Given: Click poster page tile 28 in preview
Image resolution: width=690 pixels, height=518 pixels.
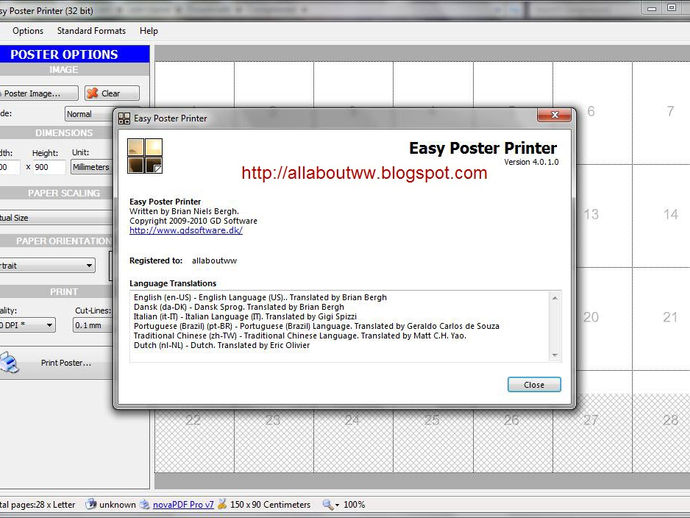Looking at the screenshot, I should pyautogui.click(x=661, y=421).
